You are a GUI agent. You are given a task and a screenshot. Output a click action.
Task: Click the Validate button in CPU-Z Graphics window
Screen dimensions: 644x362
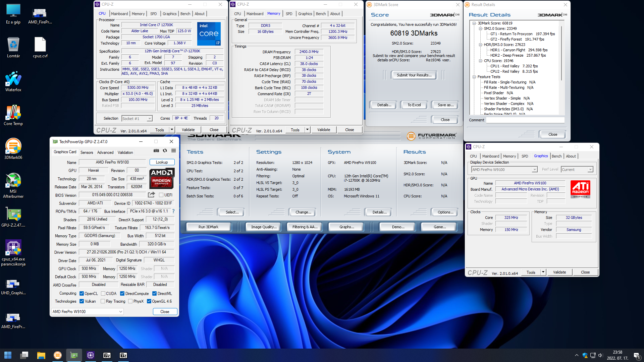(559, 272)
